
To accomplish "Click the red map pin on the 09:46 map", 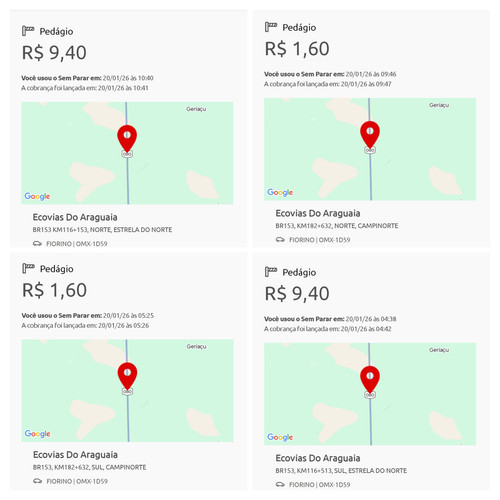I will pyautogui.click(x=370, y=135).
